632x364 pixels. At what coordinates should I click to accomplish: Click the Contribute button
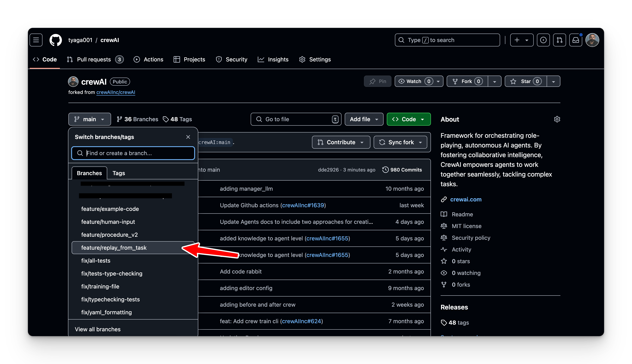pyautogui.click(x=341, y=143)
